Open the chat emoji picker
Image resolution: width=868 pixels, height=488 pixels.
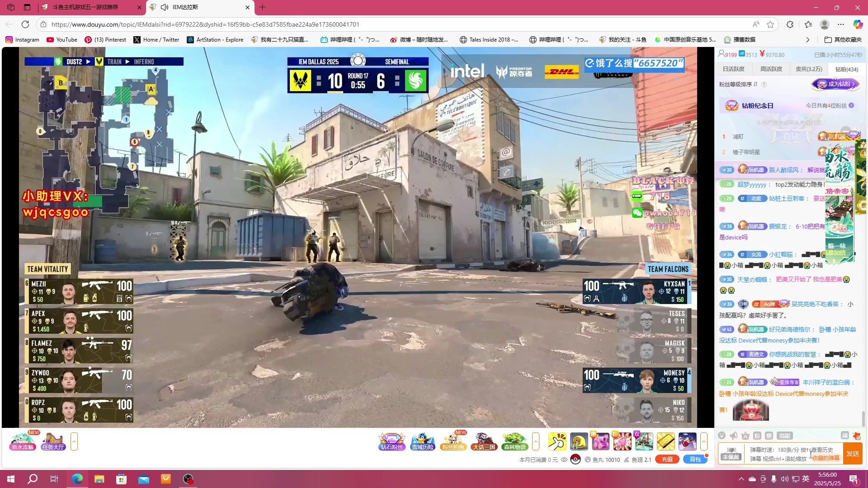[x=722, y=436]
